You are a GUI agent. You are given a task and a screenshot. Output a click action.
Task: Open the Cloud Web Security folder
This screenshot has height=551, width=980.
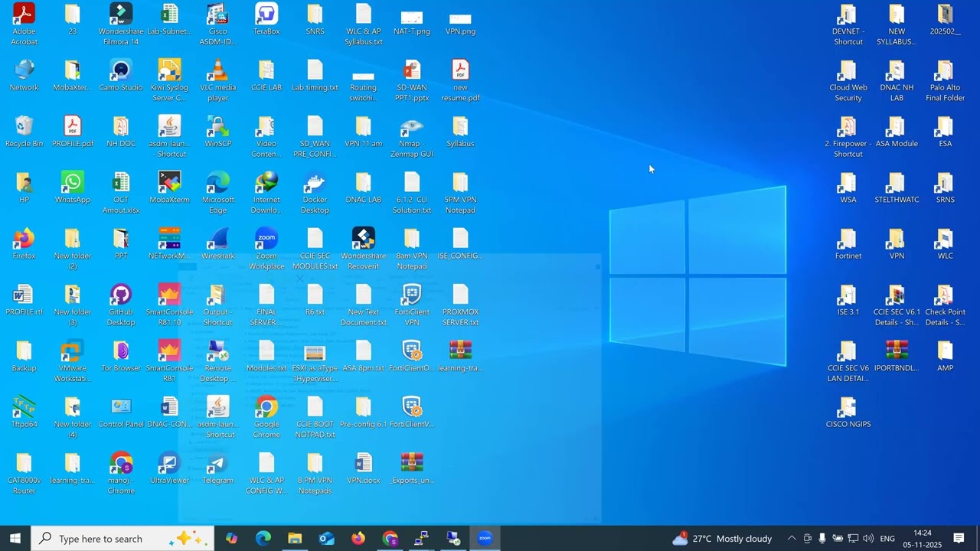coord(848,80)
